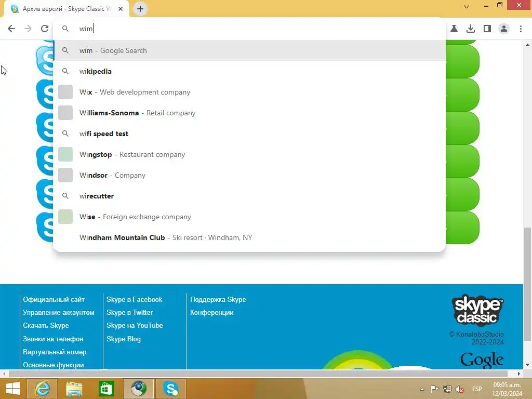Close the Архив версий Skype Classic tab
Image resolution: width=532 pixels, height=399 pixels.
coord(121,9)
